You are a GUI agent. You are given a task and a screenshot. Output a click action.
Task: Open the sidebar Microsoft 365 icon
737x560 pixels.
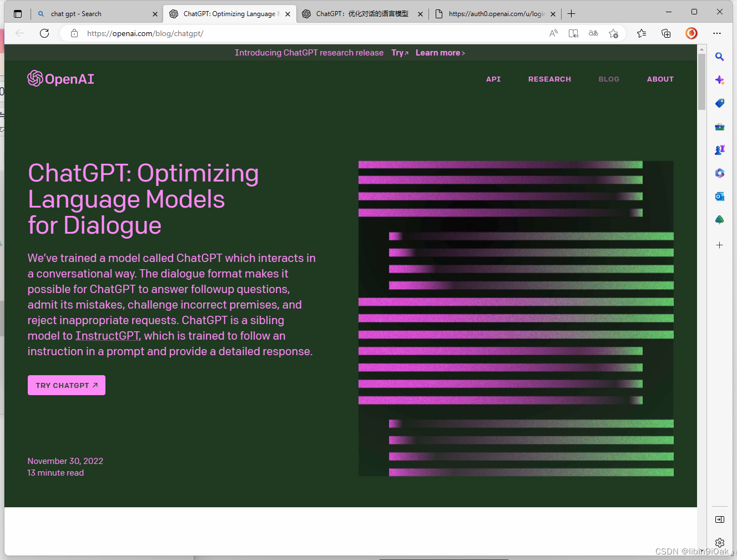(720, 173)
